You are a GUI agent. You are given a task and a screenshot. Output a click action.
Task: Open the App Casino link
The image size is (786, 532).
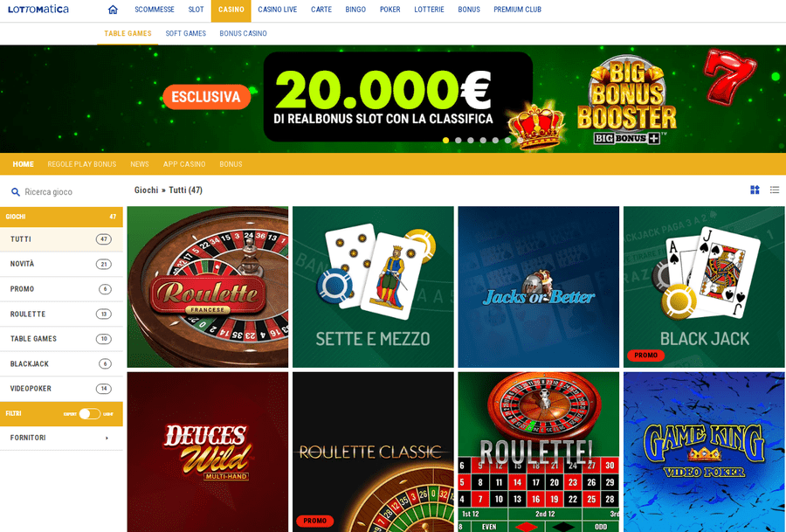pyautogui.click(x=184, y=164)
